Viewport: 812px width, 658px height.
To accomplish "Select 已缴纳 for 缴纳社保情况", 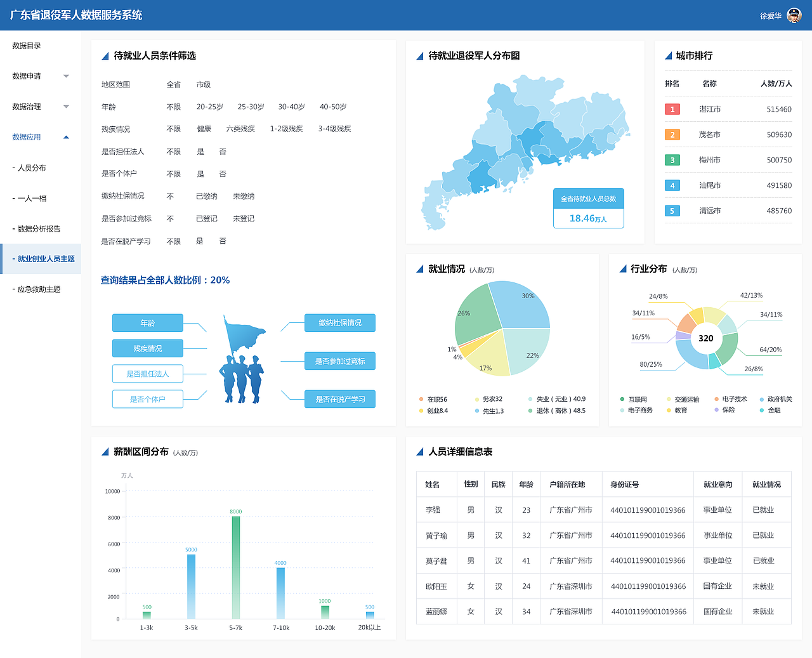I will pyautogui.click(x=207, y=196).
